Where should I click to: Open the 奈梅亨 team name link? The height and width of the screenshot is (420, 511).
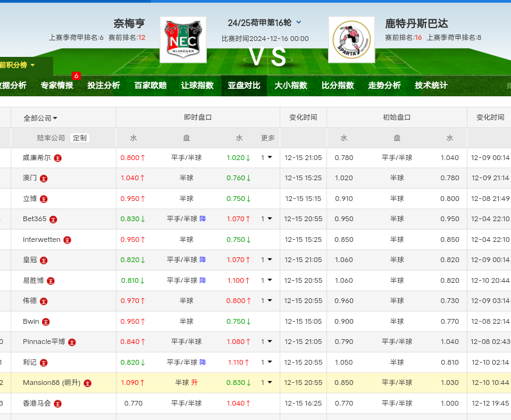129,23
